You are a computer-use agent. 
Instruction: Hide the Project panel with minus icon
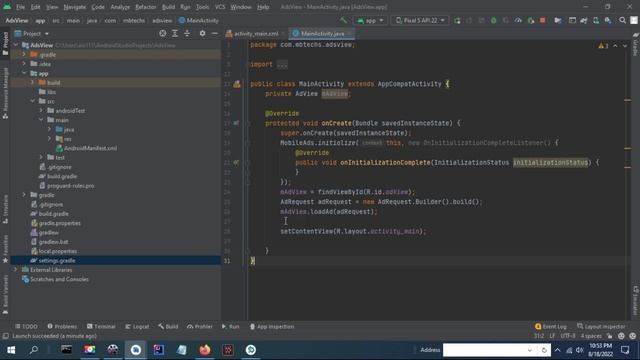click(x=215, y=33)
